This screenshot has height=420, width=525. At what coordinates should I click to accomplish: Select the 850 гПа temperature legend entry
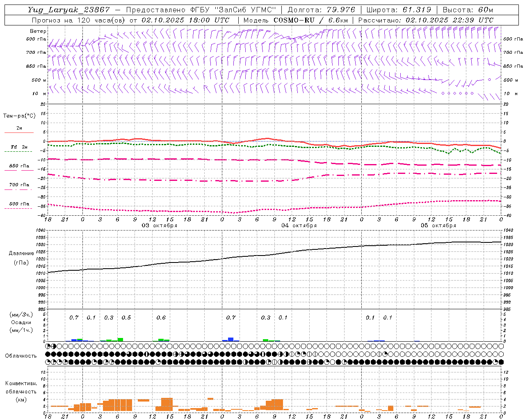[19, 166]
